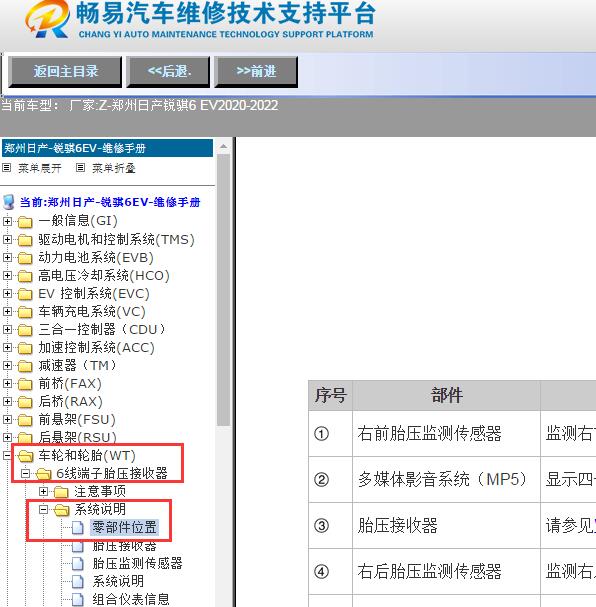Open the 零部件位置 page

pyautogui.click(x=124, y=527)
